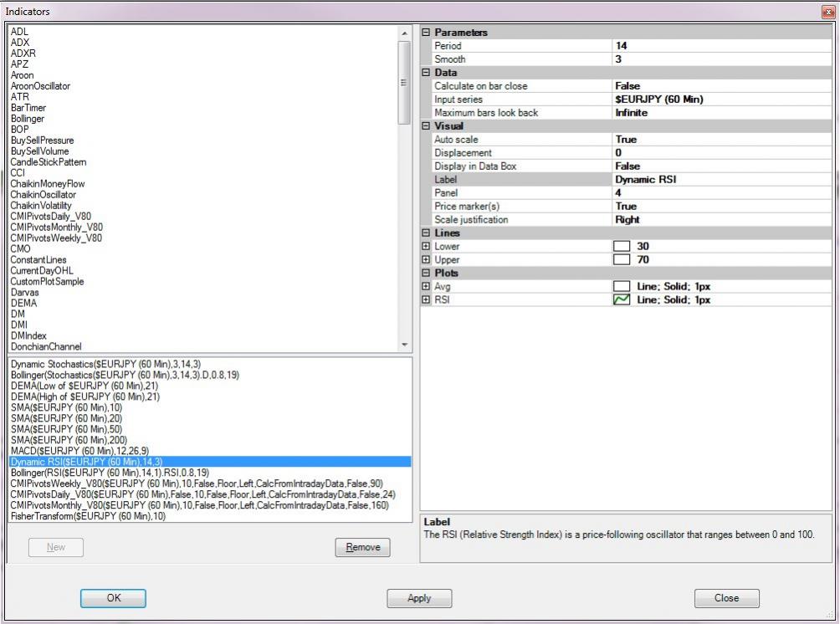Select Bollinger(RSI...) applied indicator entry

[110, 473]
